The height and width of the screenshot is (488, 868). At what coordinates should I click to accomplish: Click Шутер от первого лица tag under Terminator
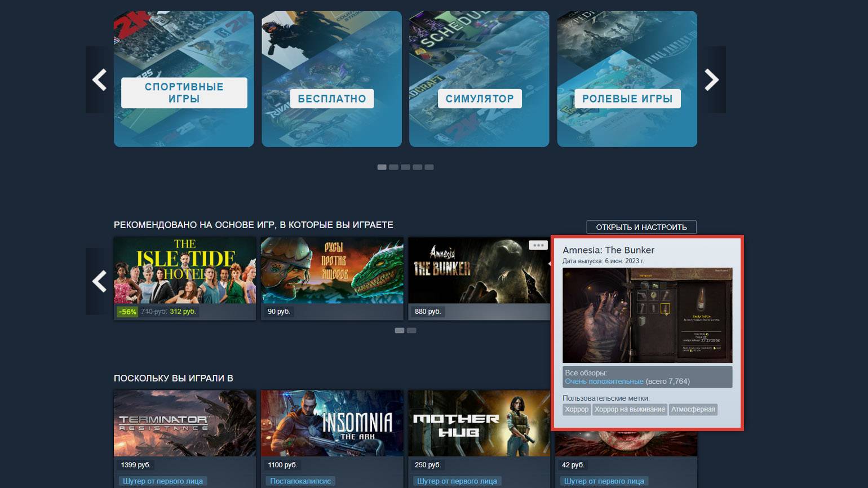[163, 481]
